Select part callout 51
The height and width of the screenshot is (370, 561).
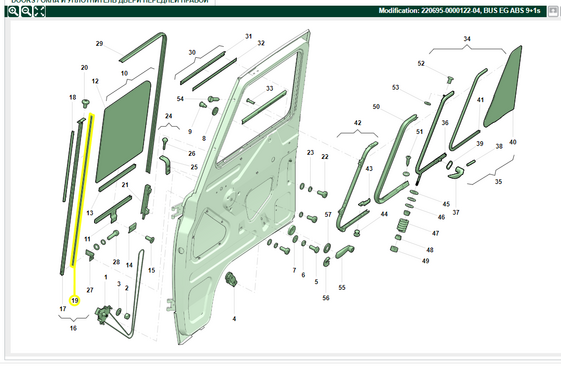point(420,132)
